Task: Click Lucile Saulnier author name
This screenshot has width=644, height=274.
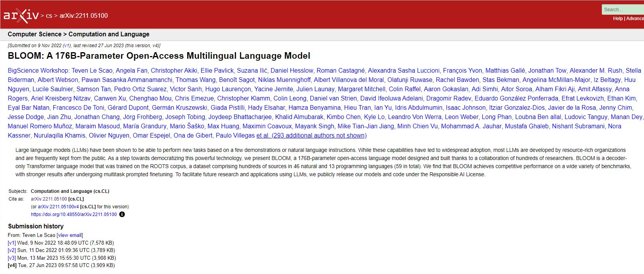Action: (x=53, y=89)
